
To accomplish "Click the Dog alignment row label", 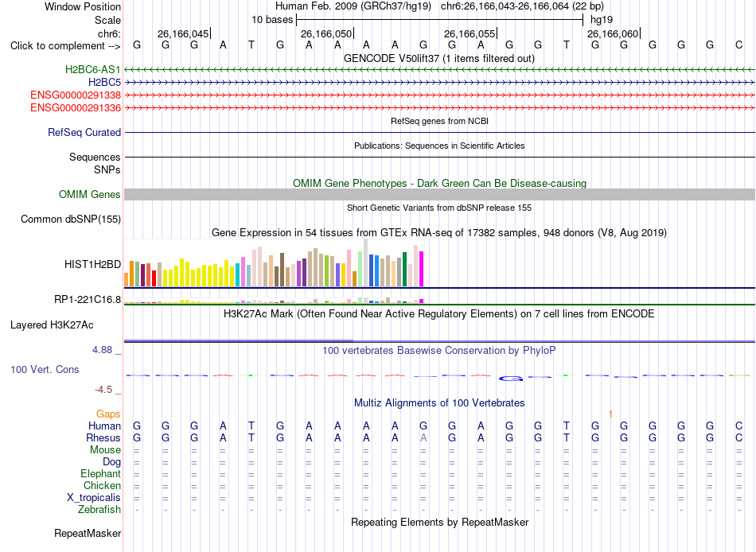I will [x=111, y=462].
